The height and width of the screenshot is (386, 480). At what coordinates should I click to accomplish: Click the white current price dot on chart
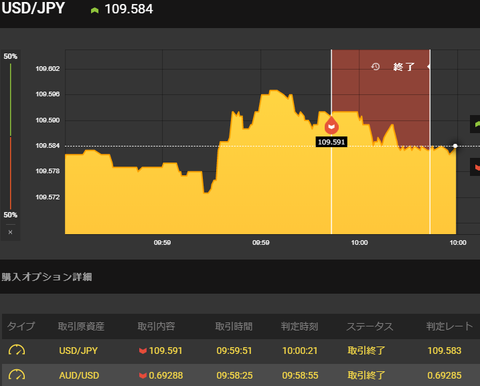tap(455, 146)
